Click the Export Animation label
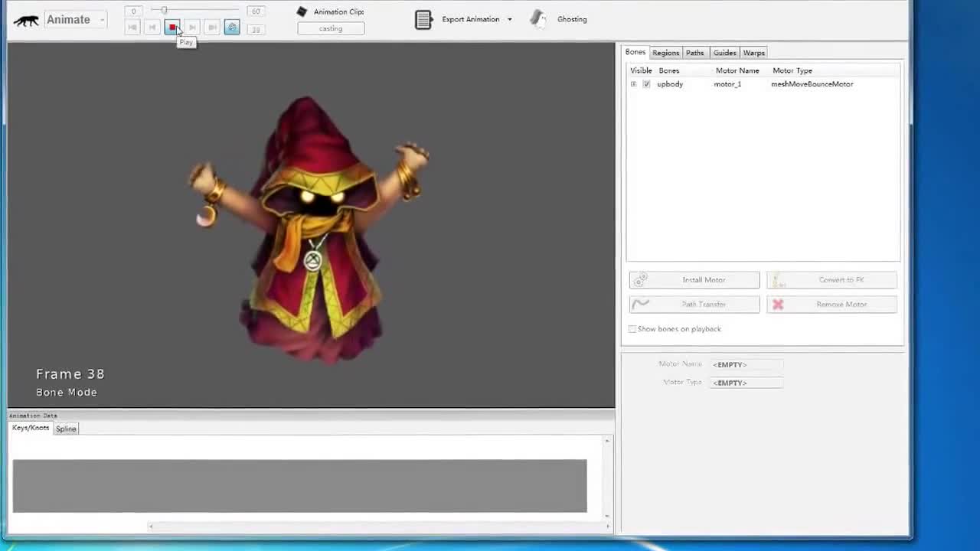 click(470, 19)
